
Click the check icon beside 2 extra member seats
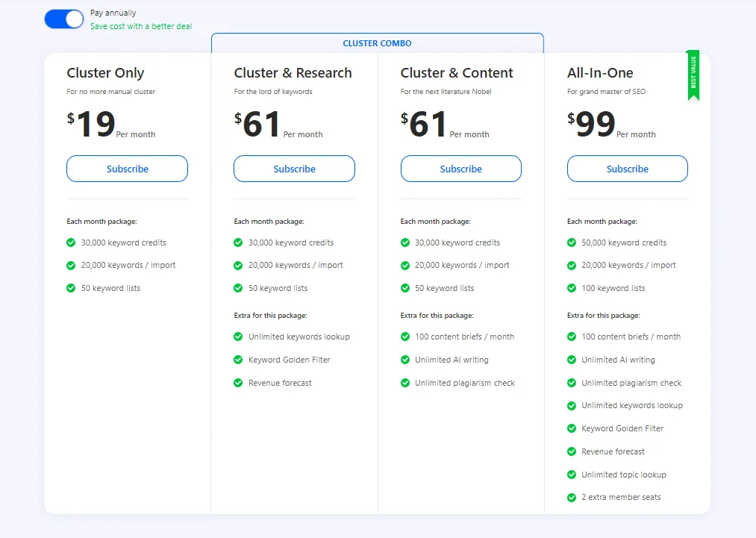pyautogui.click(x=572, y=497)
